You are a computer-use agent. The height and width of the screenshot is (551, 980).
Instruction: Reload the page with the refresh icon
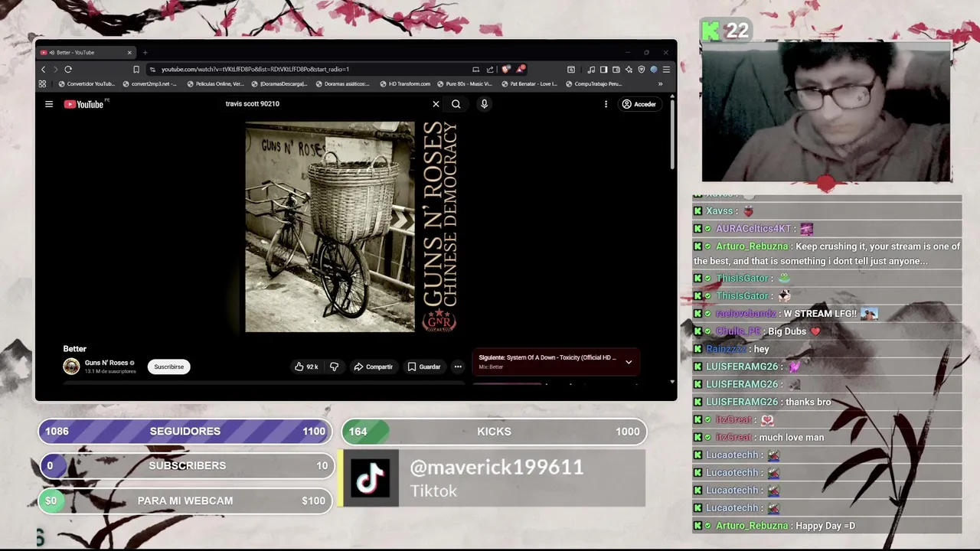(68, 70)
